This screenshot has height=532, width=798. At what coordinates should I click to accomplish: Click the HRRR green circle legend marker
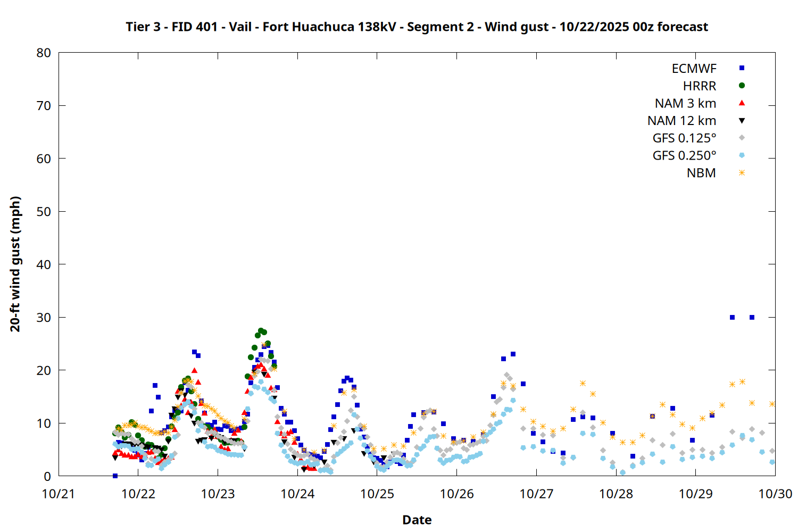click(742, 86)
